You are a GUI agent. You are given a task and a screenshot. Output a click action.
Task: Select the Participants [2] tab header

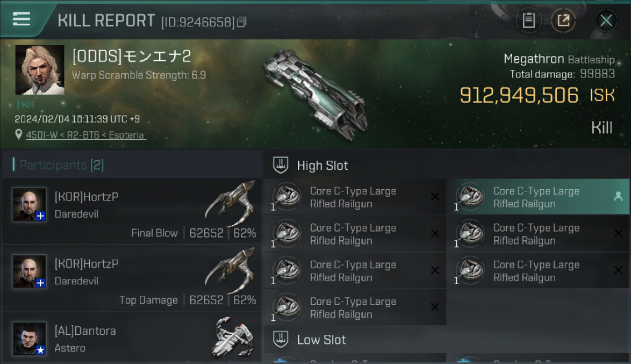point(62,165)
